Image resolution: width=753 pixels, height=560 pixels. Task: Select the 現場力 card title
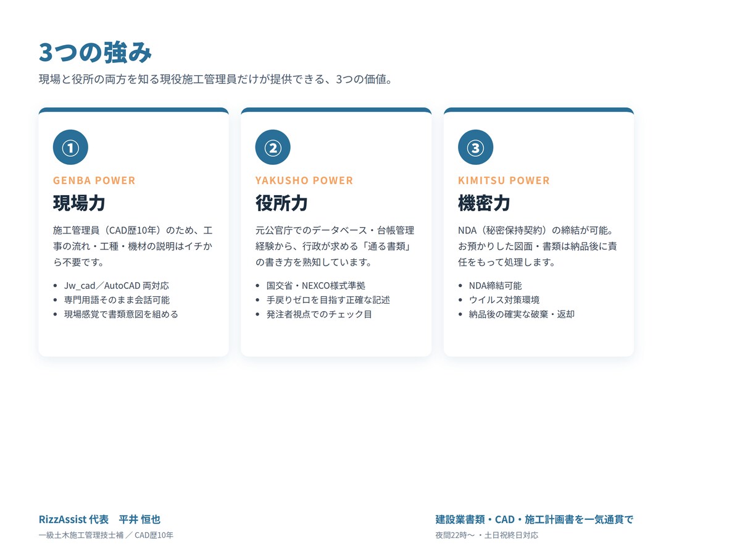click(79, 203)
